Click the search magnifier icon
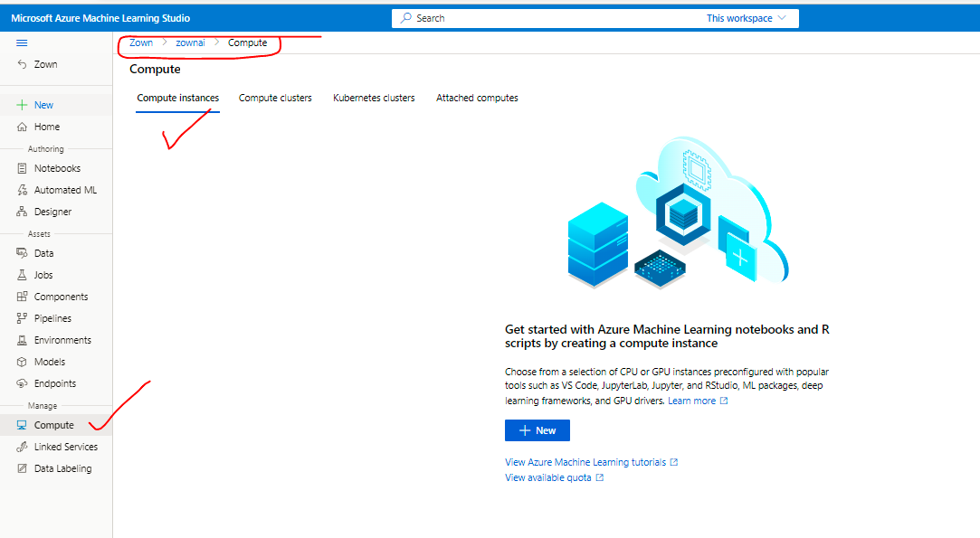 [406, 18]
